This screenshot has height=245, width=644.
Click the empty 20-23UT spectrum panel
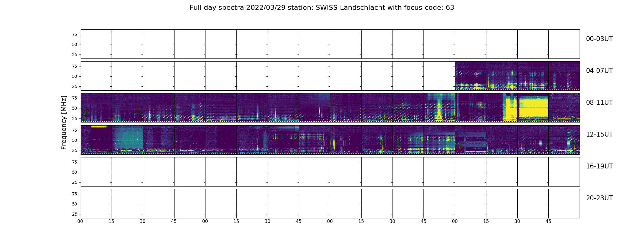pos(330,204)
